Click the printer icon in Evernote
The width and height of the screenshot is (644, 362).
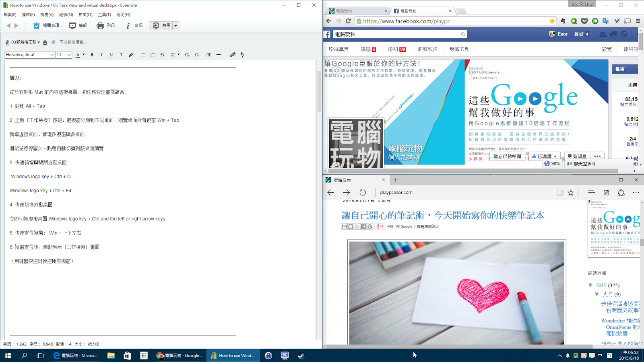100,26
